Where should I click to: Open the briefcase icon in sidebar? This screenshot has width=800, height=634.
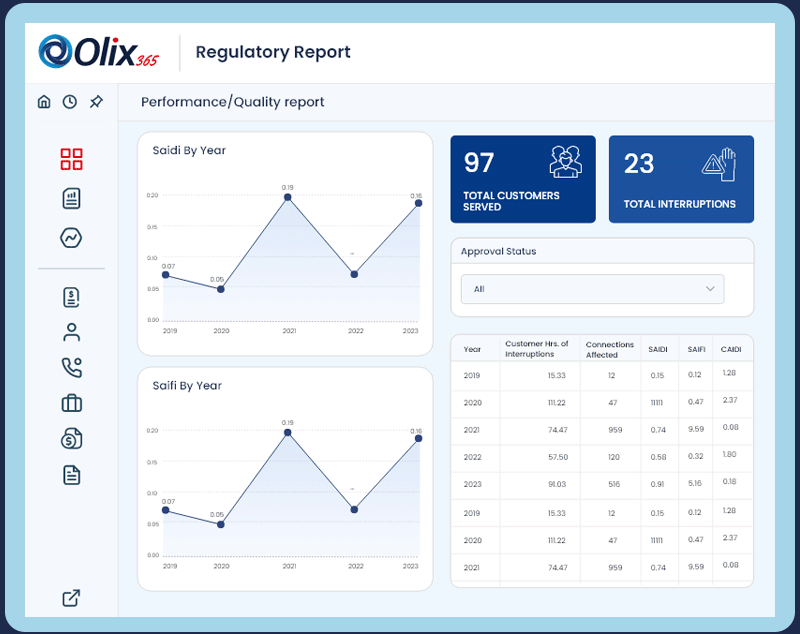(x=70, y=403)
